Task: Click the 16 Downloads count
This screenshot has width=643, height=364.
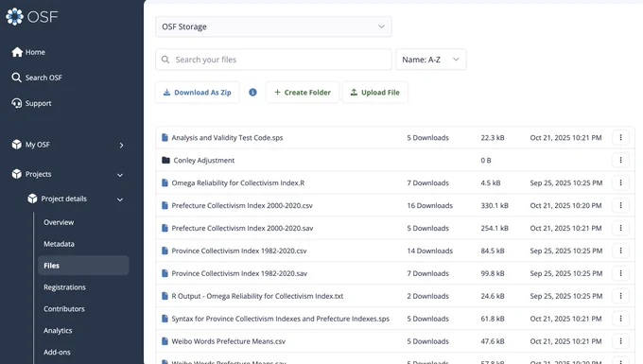Action: click(429, 205)
